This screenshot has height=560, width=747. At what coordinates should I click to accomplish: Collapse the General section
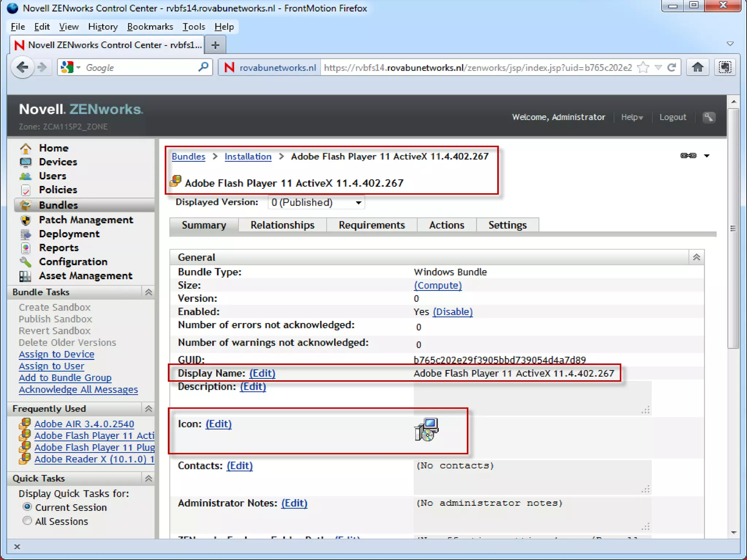(x=696, y=257)
